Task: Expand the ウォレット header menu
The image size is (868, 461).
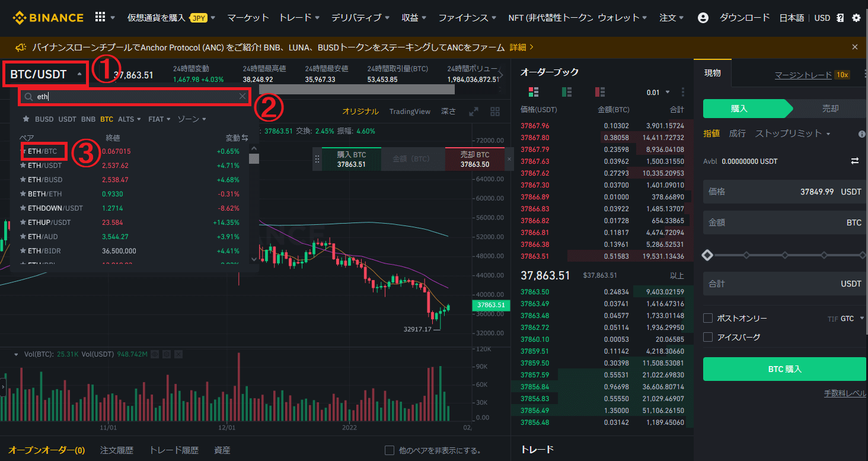Action: click(x=623, y=18)
